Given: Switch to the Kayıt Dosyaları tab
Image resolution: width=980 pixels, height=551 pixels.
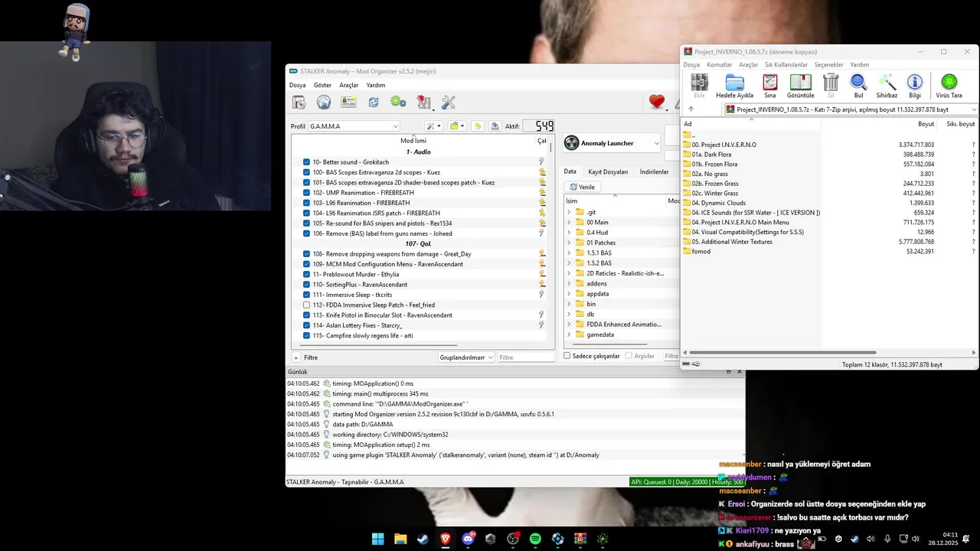Looking at the screenshot, I should (608, 171).
